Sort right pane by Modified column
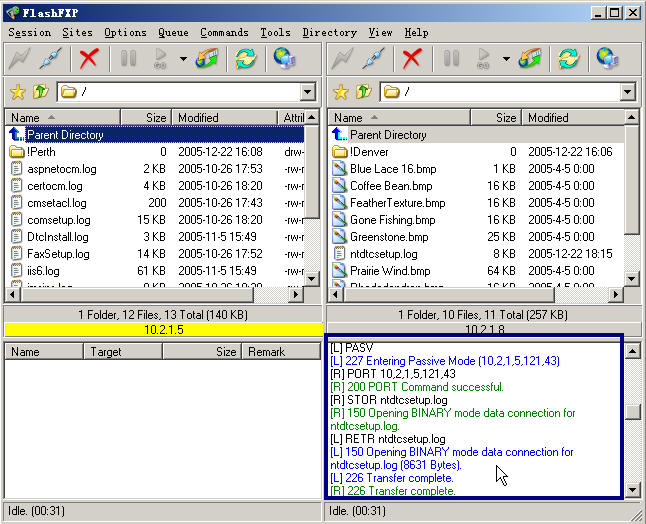Screen dimensions: 646x524 [573, 118]
